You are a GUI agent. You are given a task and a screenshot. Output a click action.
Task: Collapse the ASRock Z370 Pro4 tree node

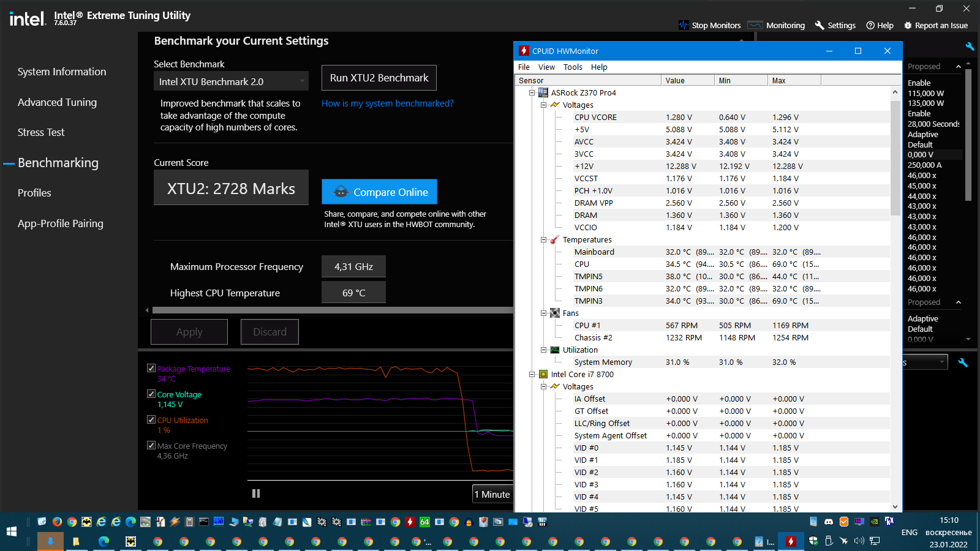point(532,92)
